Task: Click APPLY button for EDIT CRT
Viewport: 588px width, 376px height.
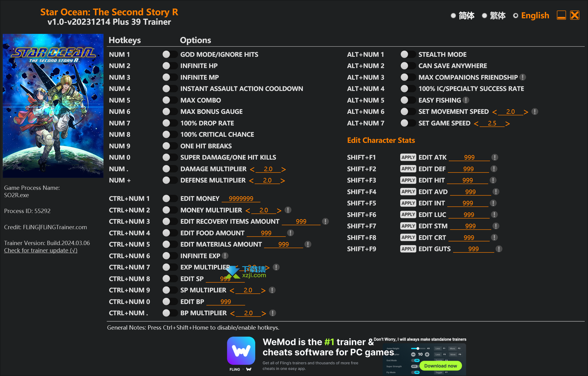Action: coord(406,237)
